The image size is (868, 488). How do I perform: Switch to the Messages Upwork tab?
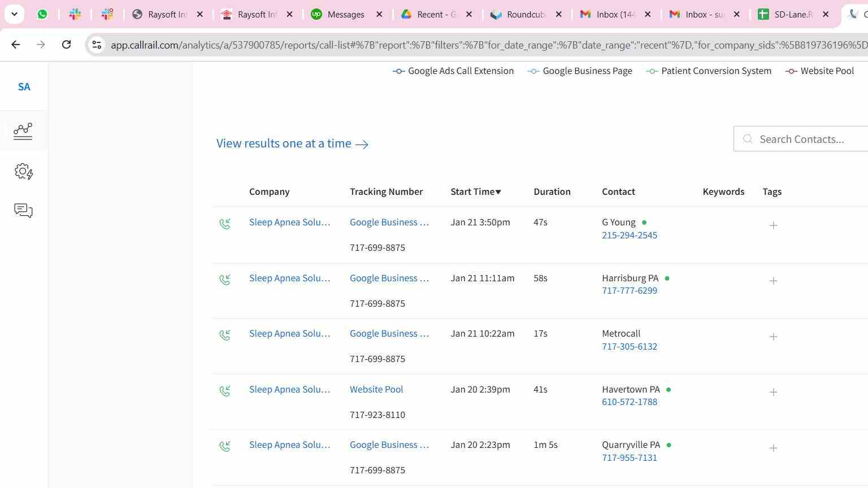tap(348, 15)
